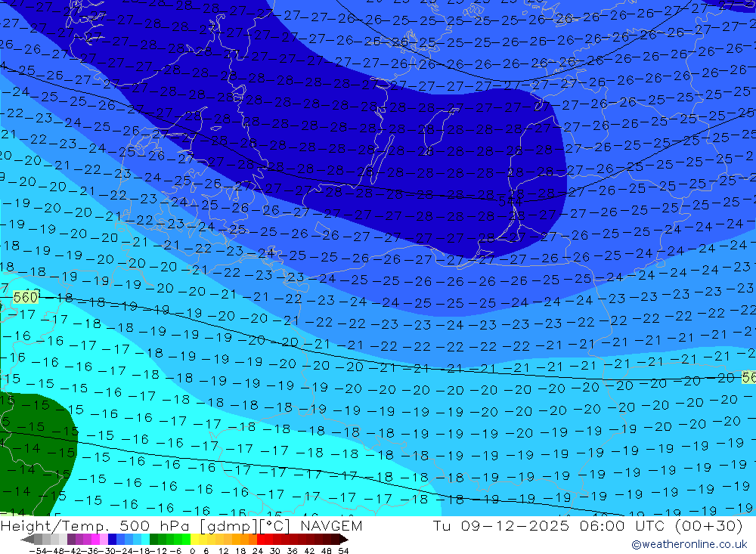Click the date 09-12-2025
Image resolution: width=756 pixels, height=554 pixels.
(515, 525)
